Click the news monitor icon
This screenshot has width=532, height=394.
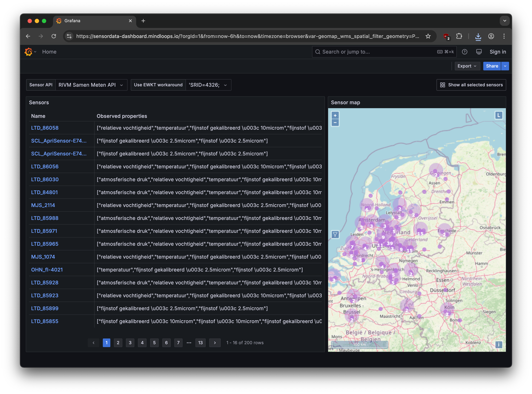pyautogui.click(x=479, y=52)
